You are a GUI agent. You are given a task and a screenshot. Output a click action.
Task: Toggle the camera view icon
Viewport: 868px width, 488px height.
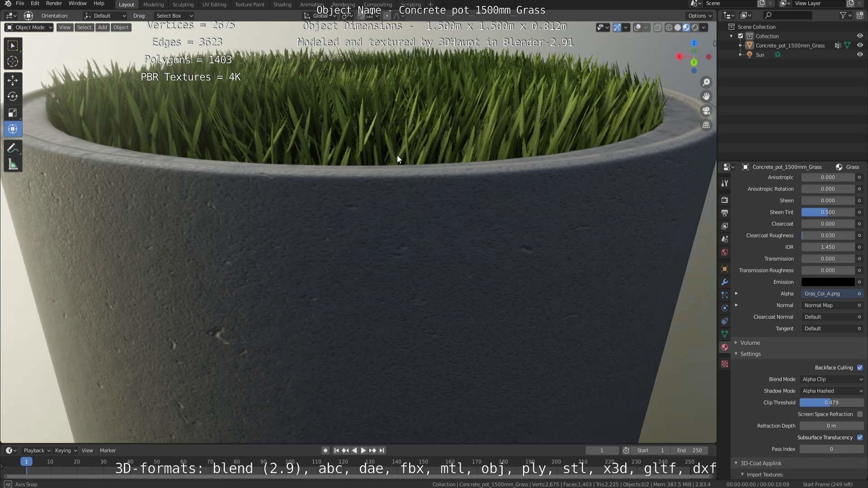[706, 111]
